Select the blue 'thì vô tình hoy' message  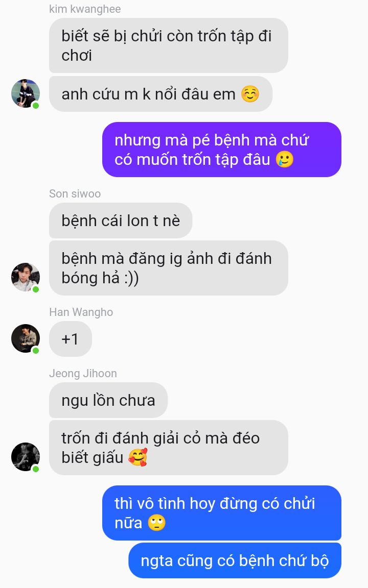(x=221, y=513)
